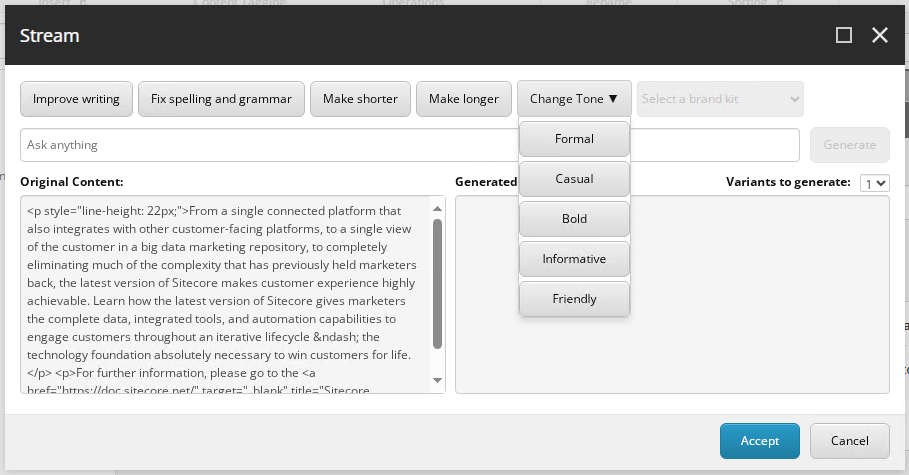Select Casual tone

pyautogui.click(x=575, y=179)
